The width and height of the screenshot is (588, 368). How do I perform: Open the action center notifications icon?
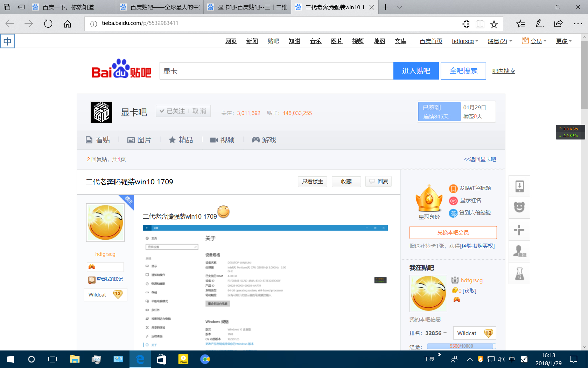[574, 359]
